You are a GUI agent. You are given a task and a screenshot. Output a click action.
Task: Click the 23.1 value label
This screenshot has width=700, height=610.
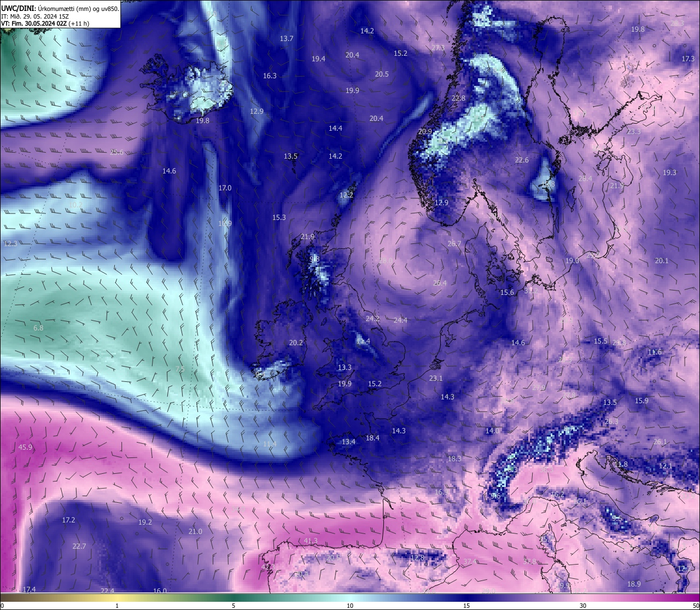pos(436,378)
